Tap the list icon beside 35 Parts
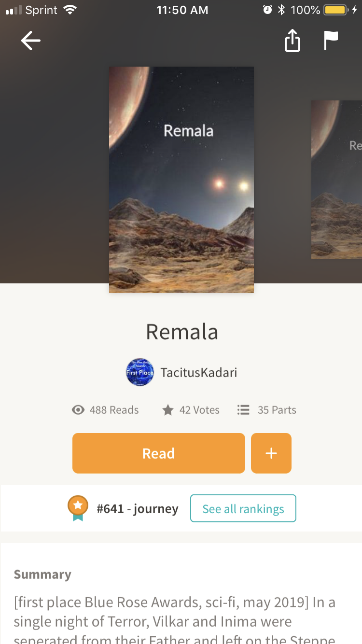The width and height of the screenshot is (362, 644). coord(243,410)
